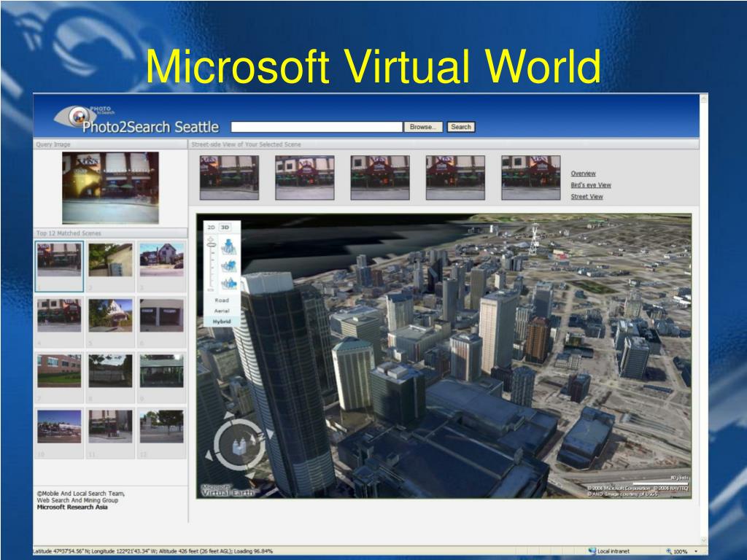Click the 'Photo2Search Seattle' title text
The image size is (747, 560).
tap(150, 127)
